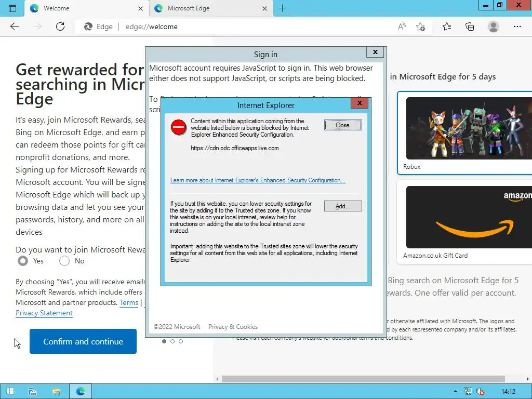Click the horizontal scrollbar thumb
The height and width of the screenshot is (399, 532).
tap(363, 379)
